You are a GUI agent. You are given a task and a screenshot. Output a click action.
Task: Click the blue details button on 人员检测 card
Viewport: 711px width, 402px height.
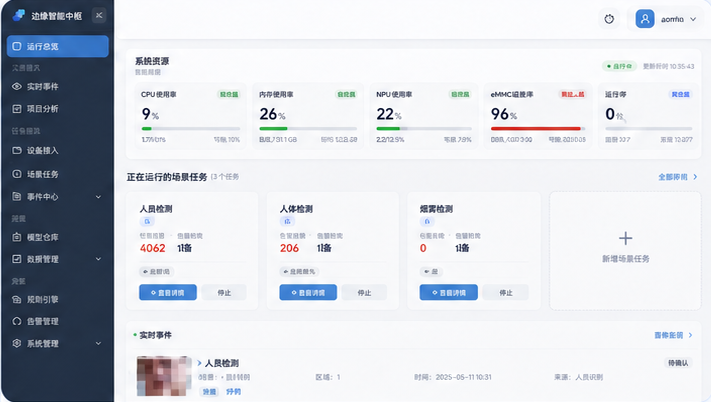click(x=168, y=293)
